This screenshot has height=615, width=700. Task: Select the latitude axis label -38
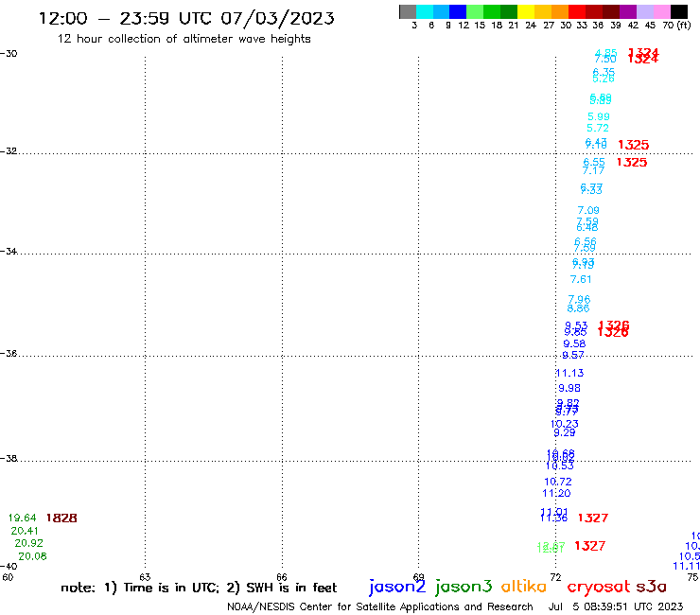(9, 459)
